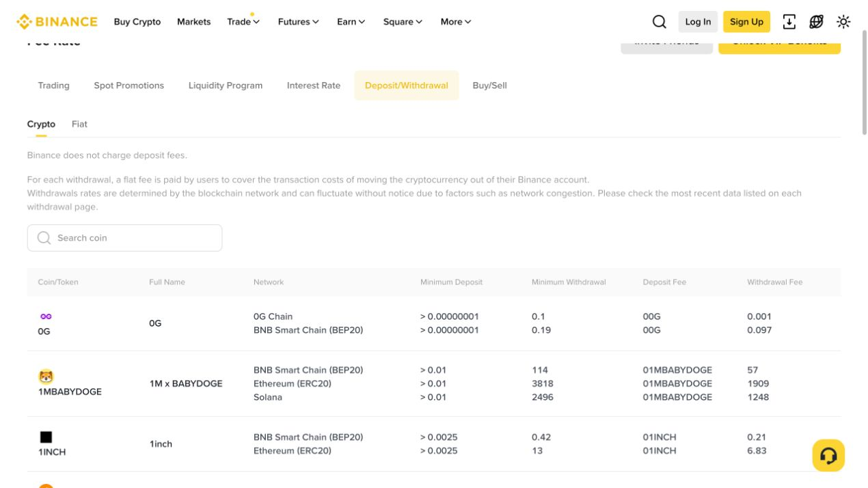Expand the Earn dropdown menu
This screenshot has width=868, height=488.
click(x=351, y=22)
